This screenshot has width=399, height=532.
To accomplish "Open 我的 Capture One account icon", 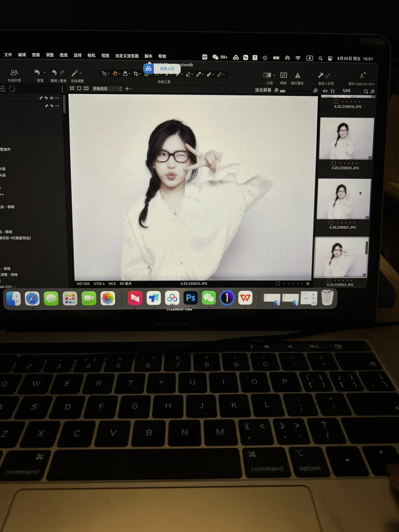I will [362, 75].
